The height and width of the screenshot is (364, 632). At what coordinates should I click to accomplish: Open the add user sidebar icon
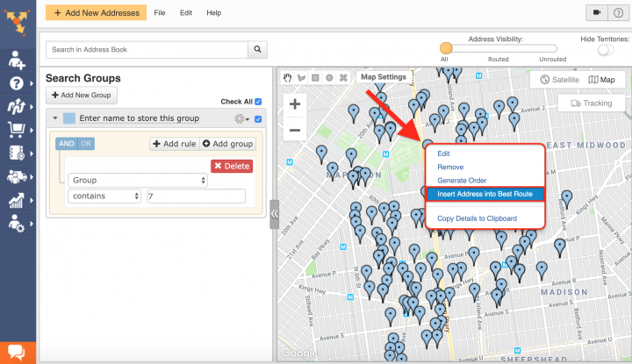pos(17,60)
